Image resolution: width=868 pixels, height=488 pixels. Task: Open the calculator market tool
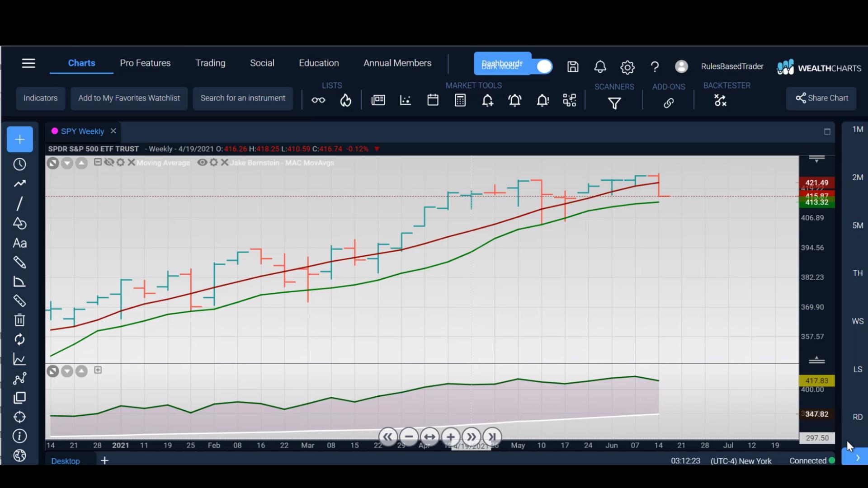point(460,100)
